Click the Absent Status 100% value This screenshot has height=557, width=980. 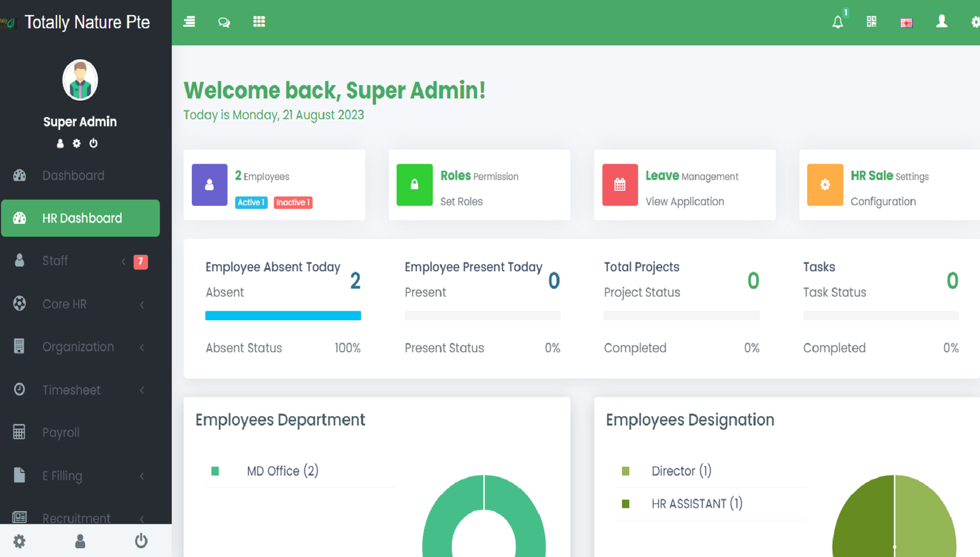point(348,348)
